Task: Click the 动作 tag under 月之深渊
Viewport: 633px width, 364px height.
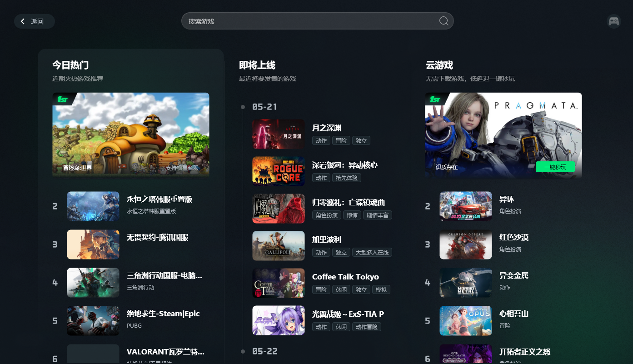Action: point(321,141)
